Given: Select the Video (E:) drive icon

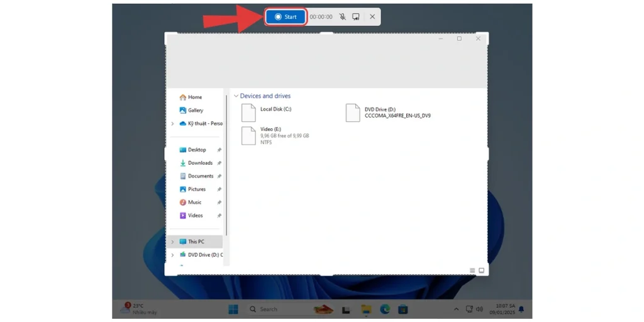Looking at the screenshot, I should click(x=249, y=135).
